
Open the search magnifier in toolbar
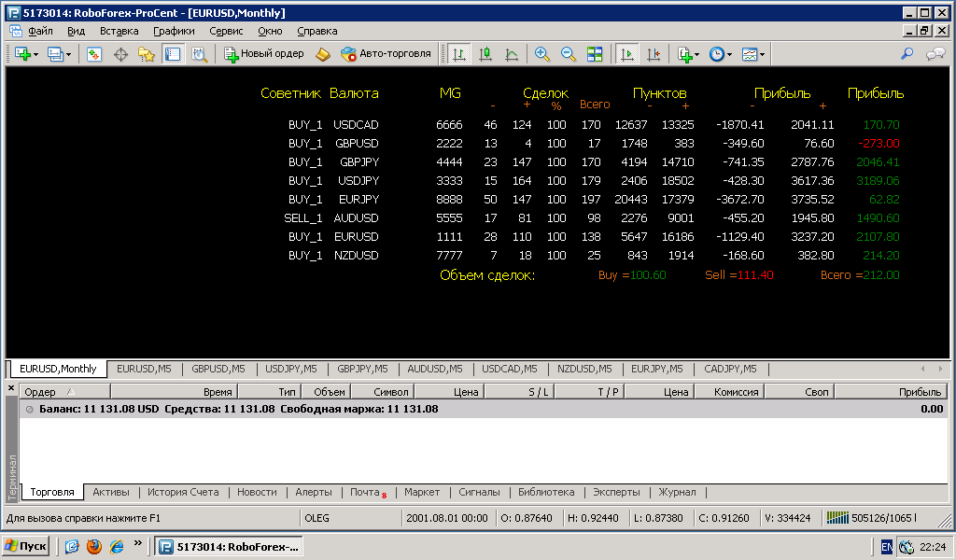[x=907, y=54]
